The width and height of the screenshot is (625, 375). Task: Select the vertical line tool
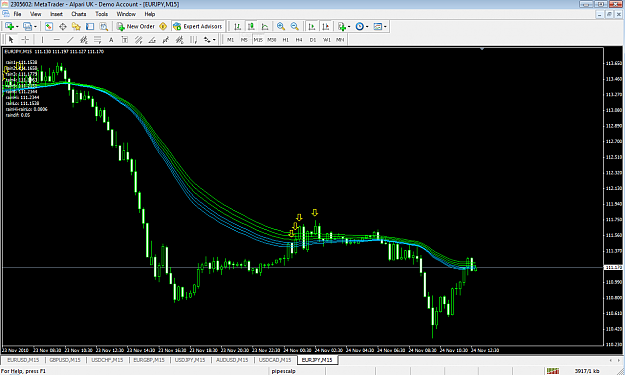42,39
